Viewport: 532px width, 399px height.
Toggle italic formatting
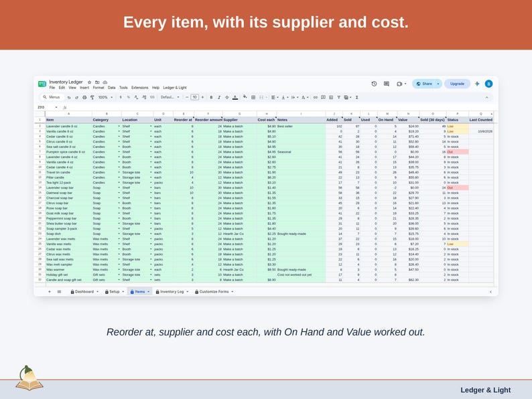219,97
